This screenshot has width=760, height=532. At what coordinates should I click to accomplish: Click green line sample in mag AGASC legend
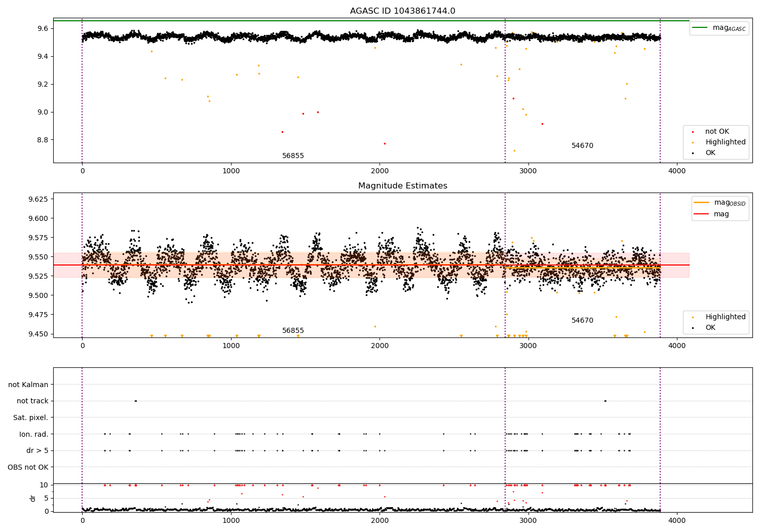click(700, 27)
